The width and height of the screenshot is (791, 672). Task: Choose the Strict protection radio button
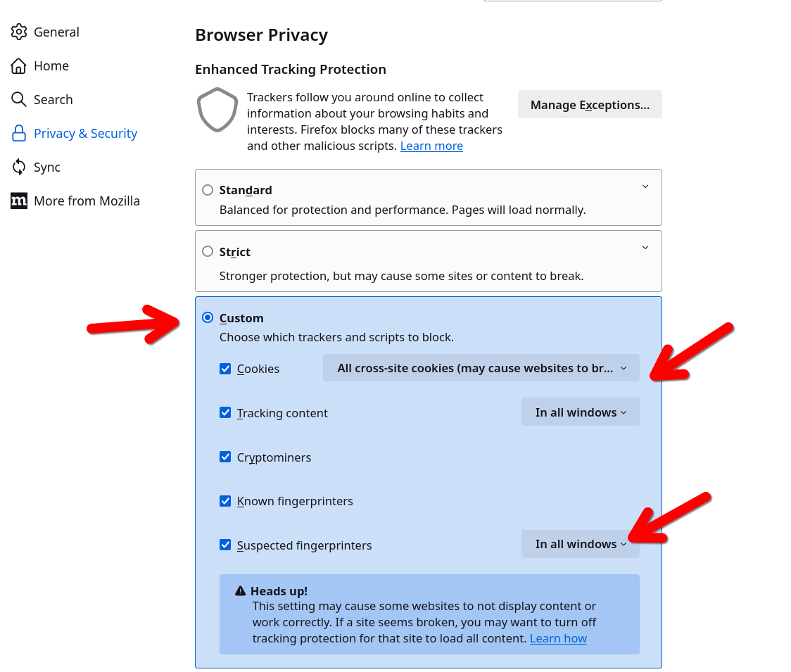pyautogui.click(x=208, y=252)
